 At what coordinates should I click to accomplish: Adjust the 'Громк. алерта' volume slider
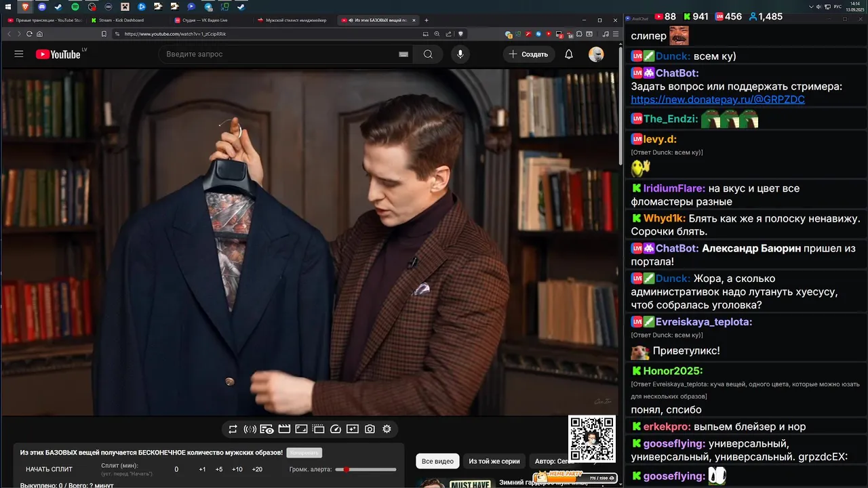pyautogui.click(x=366, y=469)
